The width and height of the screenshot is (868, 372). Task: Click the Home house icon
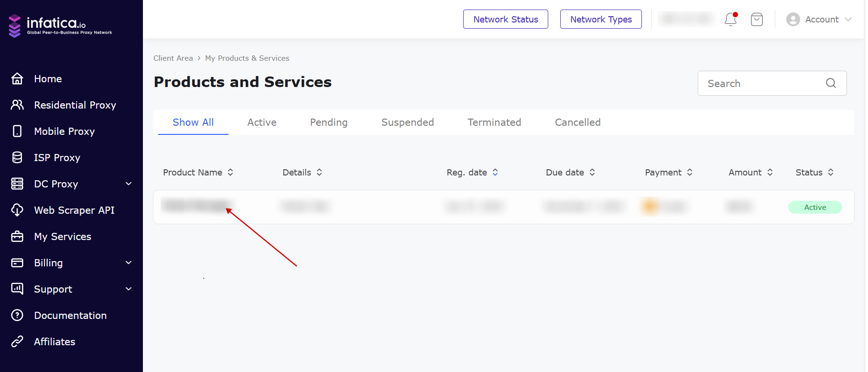[x=17, y=78]
